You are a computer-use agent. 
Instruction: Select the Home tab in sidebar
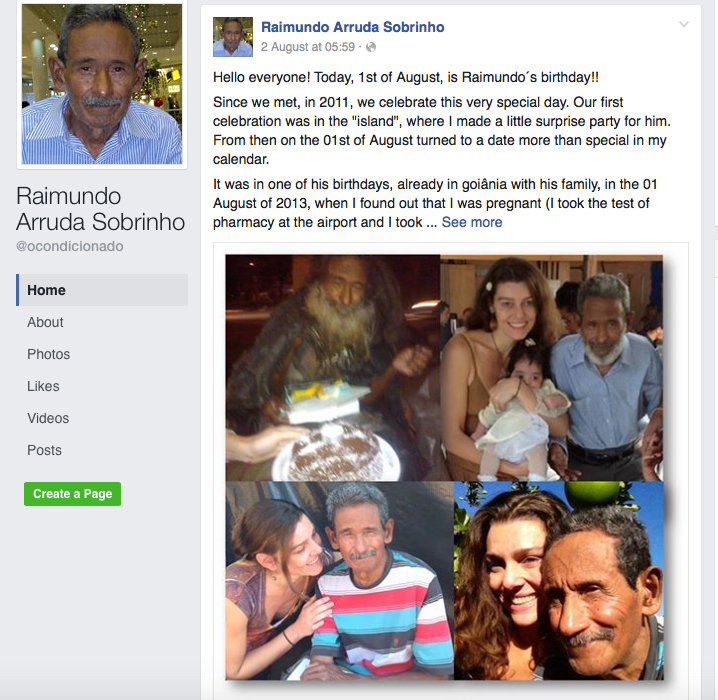coord(102,290)
